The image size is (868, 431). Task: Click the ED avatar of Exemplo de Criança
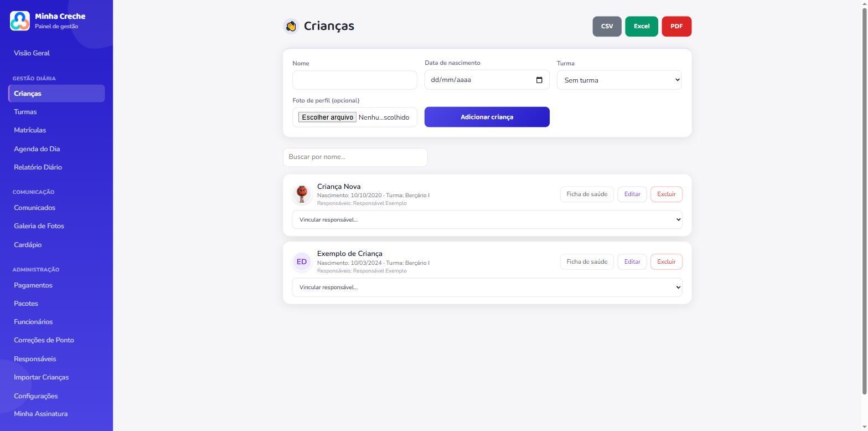(302, 261)
